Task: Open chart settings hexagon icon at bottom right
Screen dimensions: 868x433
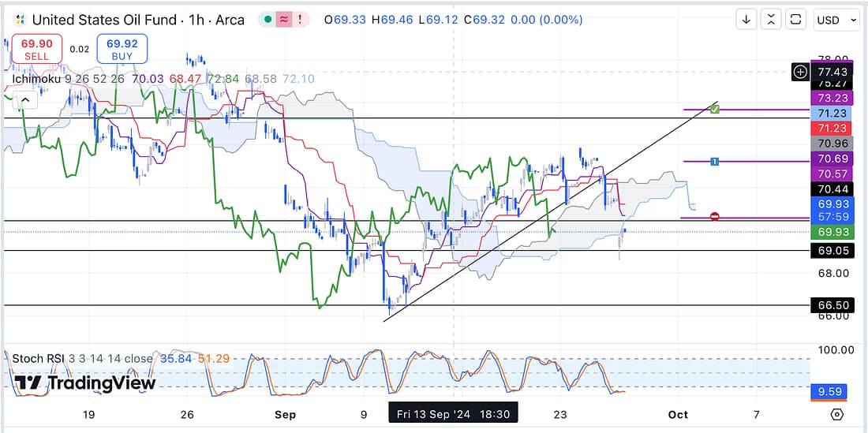Action: pos(837,414)
